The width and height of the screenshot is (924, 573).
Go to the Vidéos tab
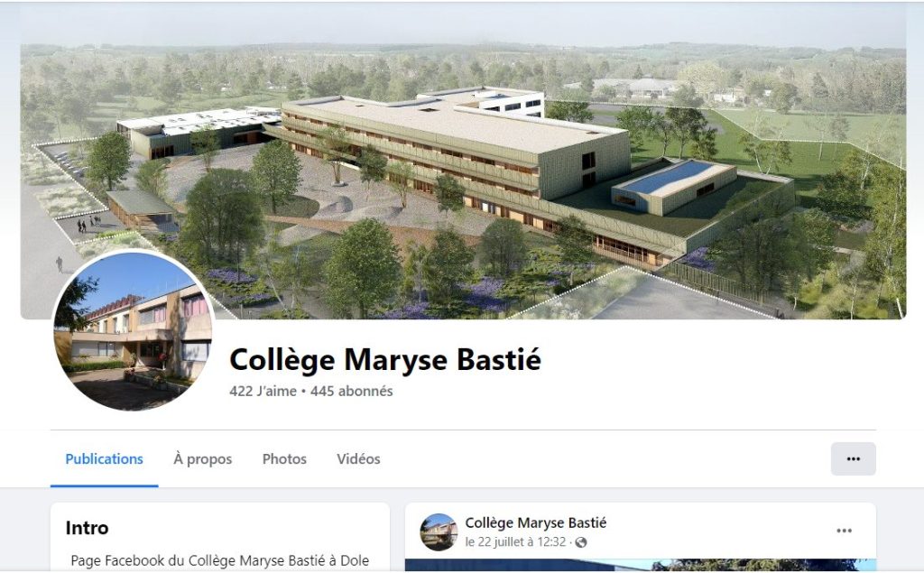(x=358, y=459)
